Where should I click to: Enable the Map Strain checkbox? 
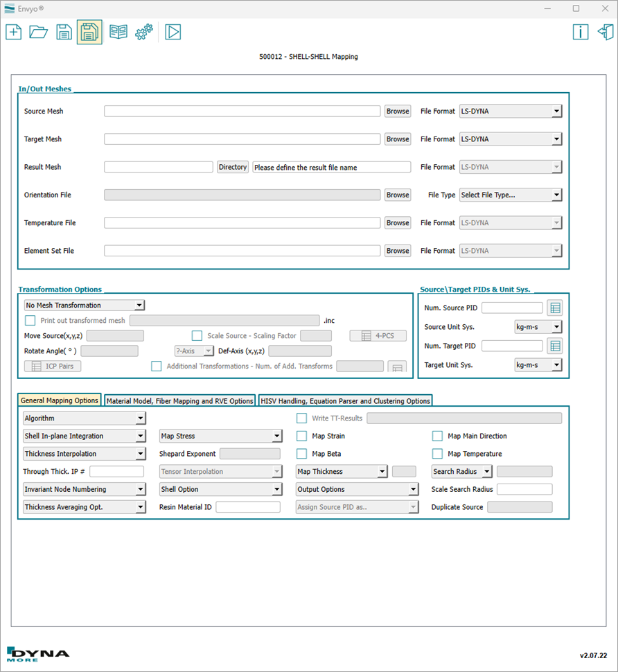pyautogui.click(x=301, y=436)
